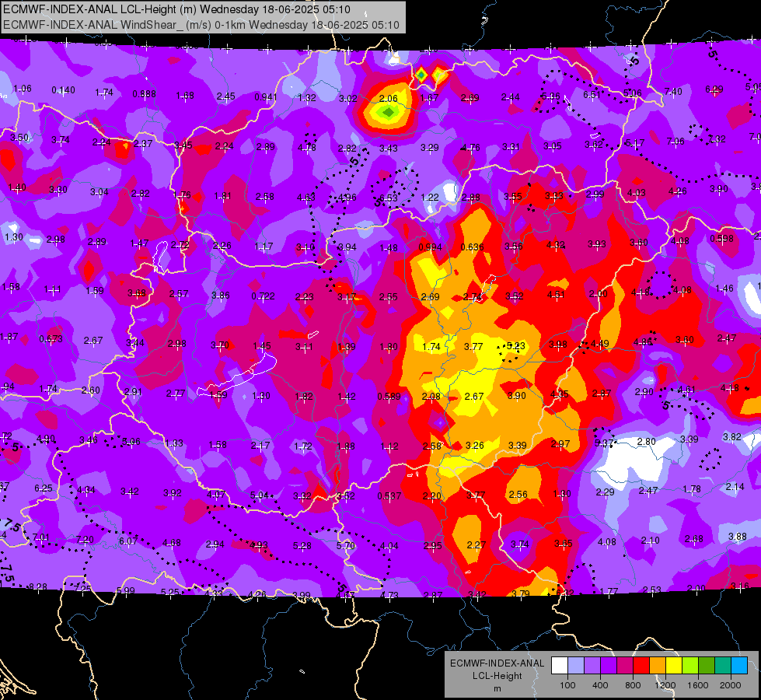Click the wind shear value 0.636
This screenshot has width=761, height=700.
coord(473,247)
